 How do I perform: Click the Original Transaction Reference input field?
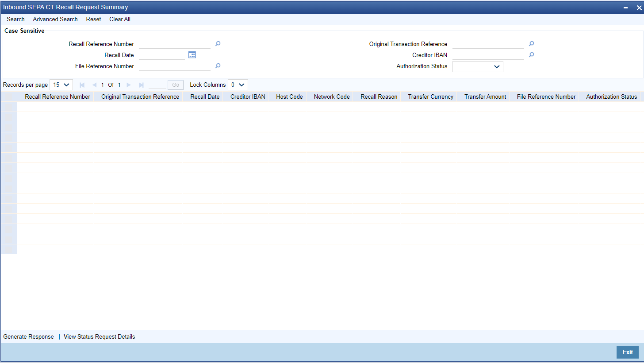click(x=488, y=44)
